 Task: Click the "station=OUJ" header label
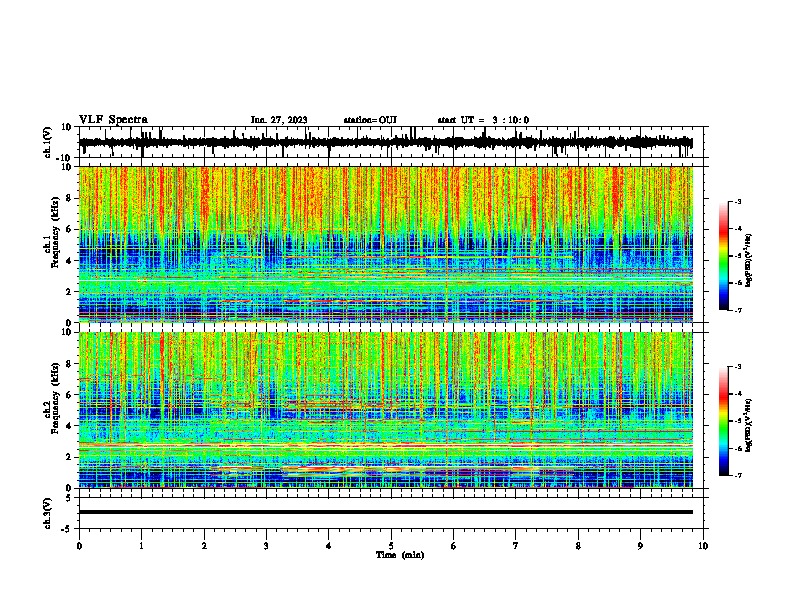[370, 120]
